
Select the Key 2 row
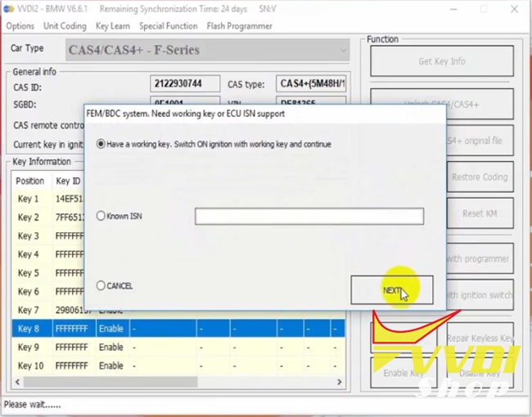pyautogui.click(x=47, y=217)
